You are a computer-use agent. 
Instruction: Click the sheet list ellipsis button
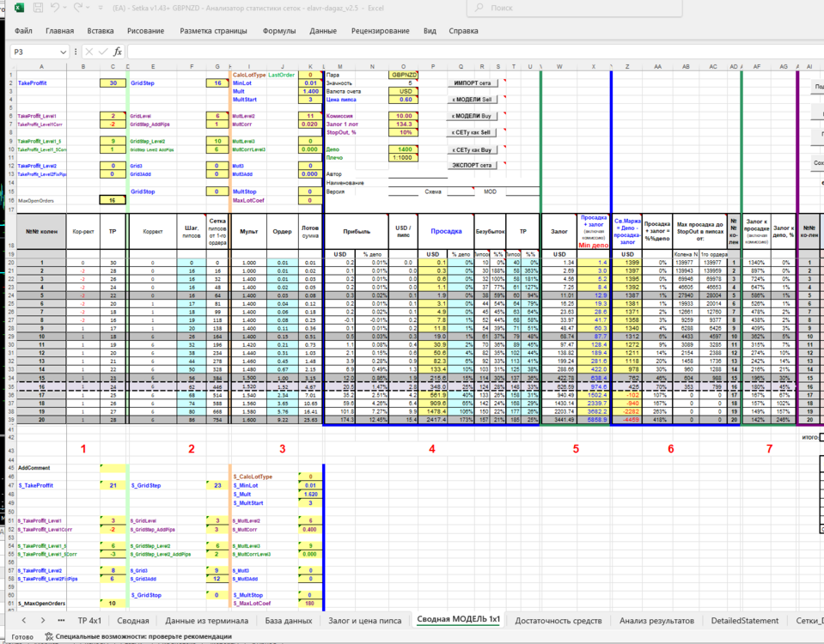click(x=62, y=620)
